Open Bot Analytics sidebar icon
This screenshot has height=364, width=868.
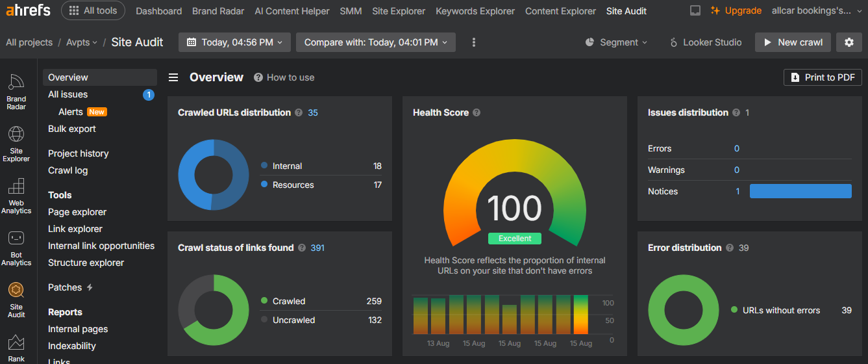(x=16, y=248)
